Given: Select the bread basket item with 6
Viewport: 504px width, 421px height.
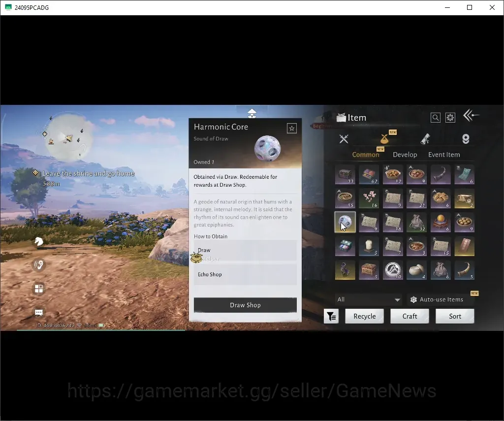Looking at the screenshot, I should click(441, 198).
